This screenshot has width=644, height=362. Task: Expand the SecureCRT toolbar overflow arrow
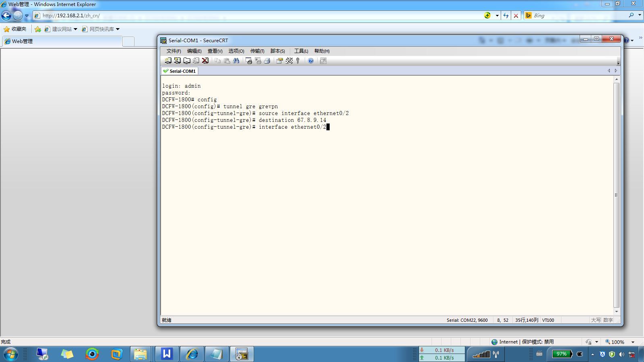click(x=618, y=63)
